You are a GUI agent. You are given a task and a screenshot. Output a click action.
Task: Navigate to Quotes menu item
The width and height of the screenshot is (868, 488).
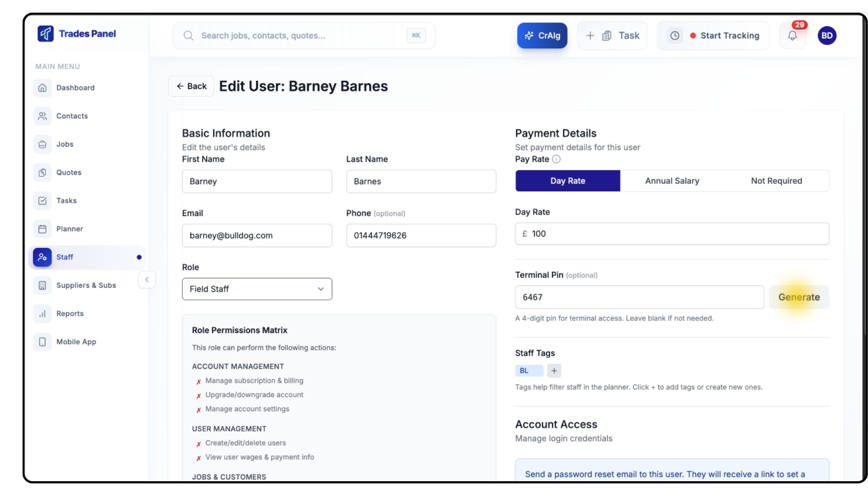point(69,173)
